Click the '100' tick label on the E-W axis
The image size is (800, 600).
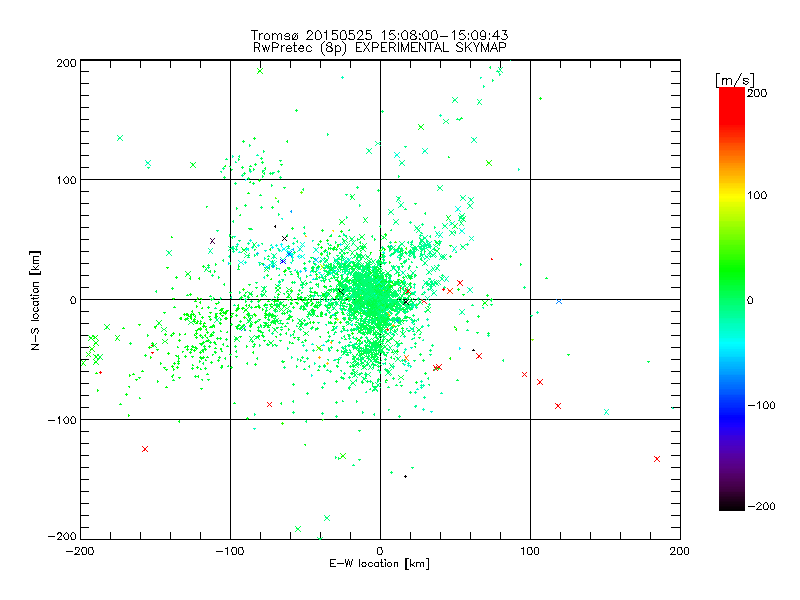click(x=530, y=551)
